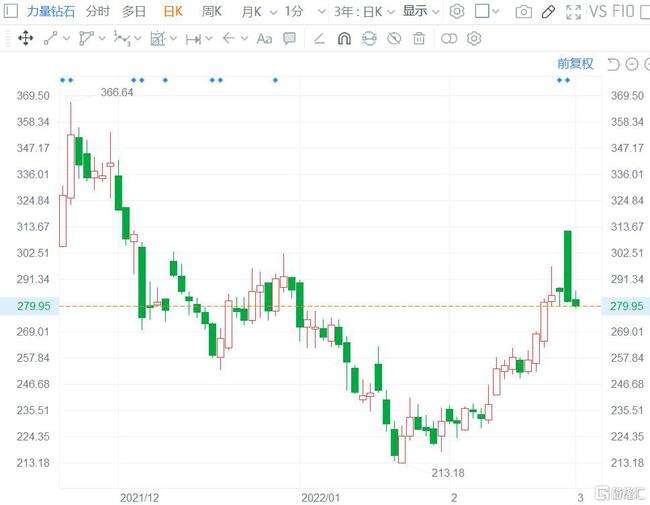Image resolution: width=650 pixels, height=505 pixels.
Task: Open chart settings gear in top bar
Action: (x=457, y=12)
